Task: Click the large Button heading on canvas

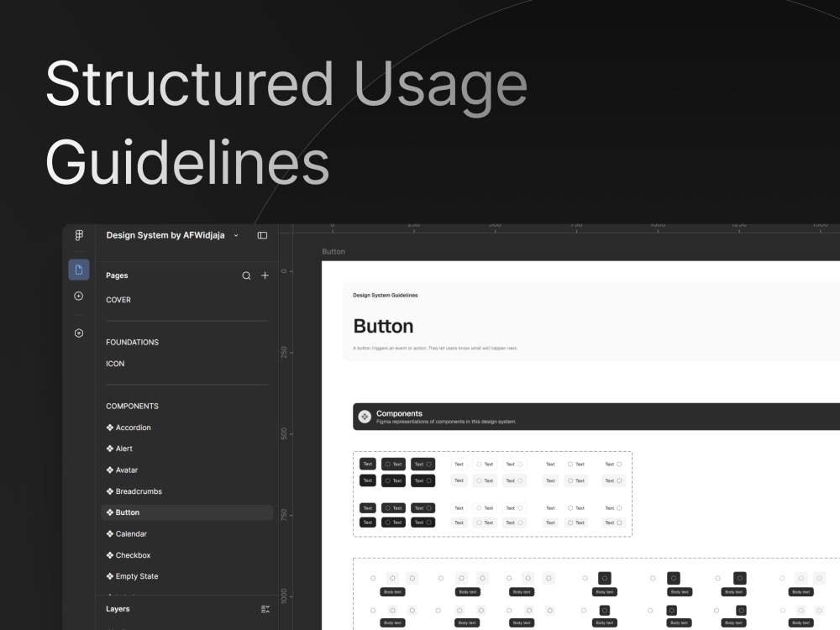Action: point(384,326)
